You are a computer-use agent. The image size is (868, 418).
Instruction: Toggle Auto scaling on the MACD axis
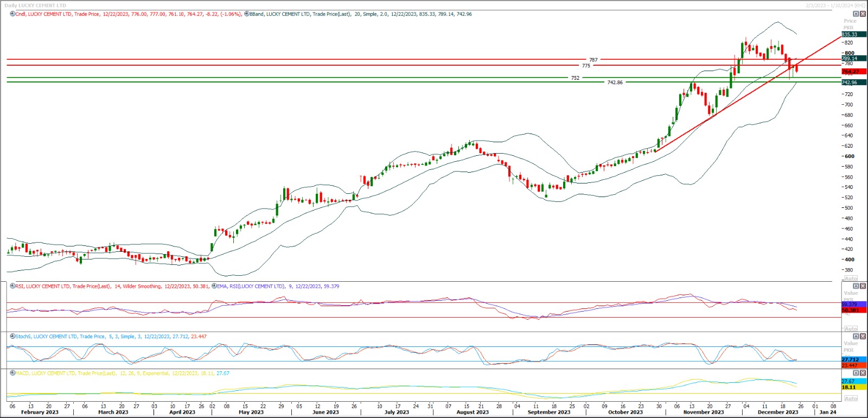coord(851,398)
